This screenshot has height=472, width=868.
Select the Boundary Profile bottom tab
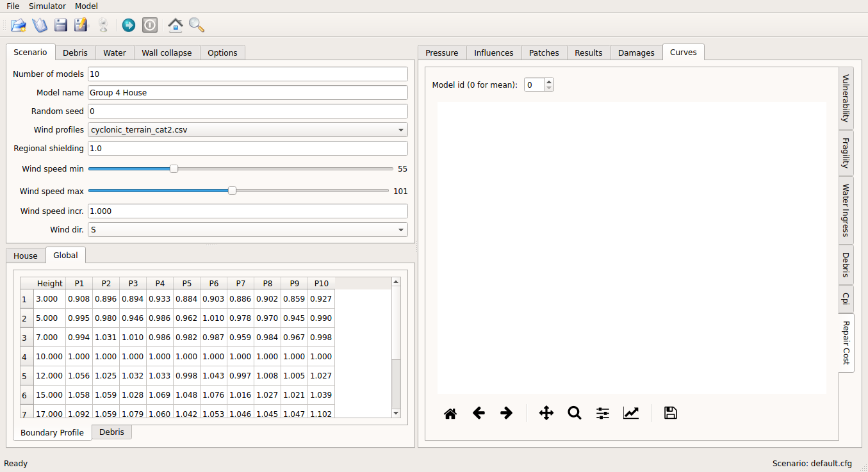tap(52, 432)
